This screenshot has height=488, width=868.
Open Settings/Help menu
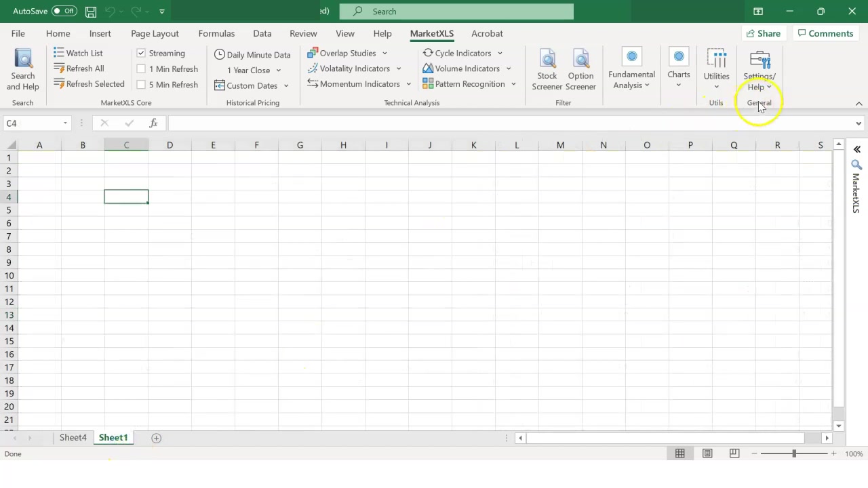click(759, 70)
